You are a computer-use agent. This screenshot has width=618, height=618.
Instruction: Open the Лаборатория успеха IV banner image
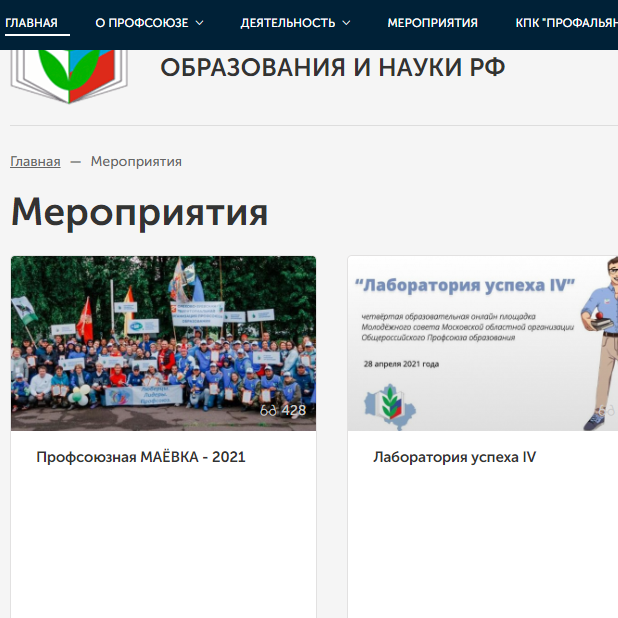coord(483,343)
